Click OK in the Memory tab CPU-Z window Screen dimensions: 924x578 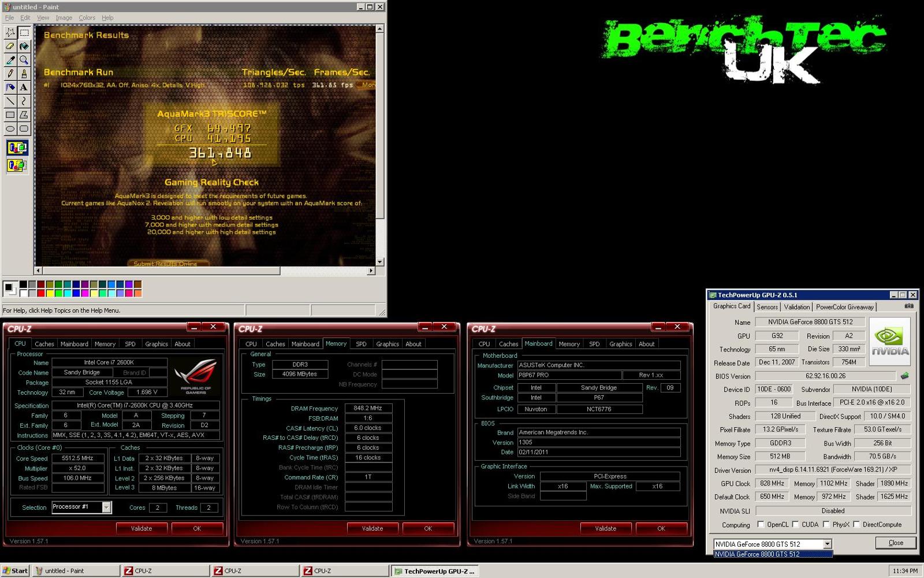pyautogui.click(x=428, y=528)
